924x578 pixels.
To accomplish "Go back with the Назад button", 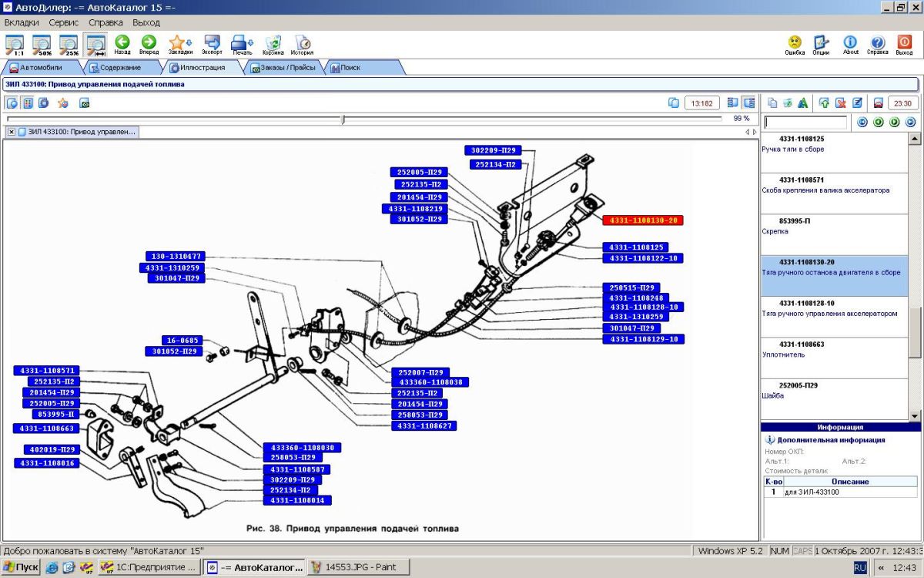I will pos(122,45).
